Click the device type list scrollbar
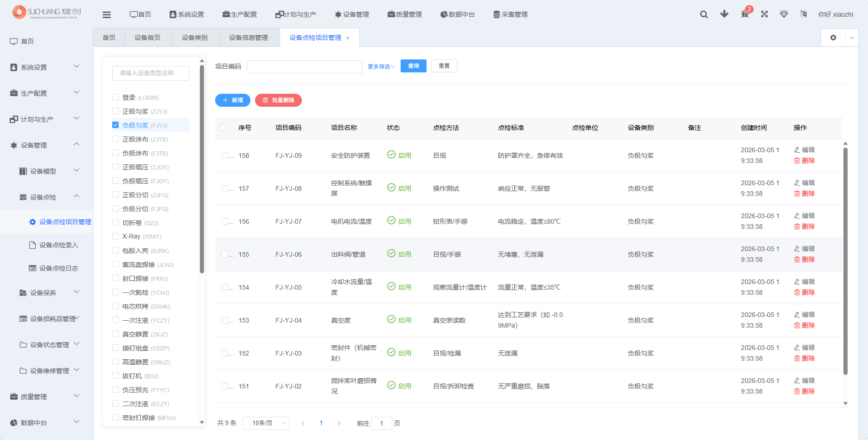868x440 pixels. point(202,169)
